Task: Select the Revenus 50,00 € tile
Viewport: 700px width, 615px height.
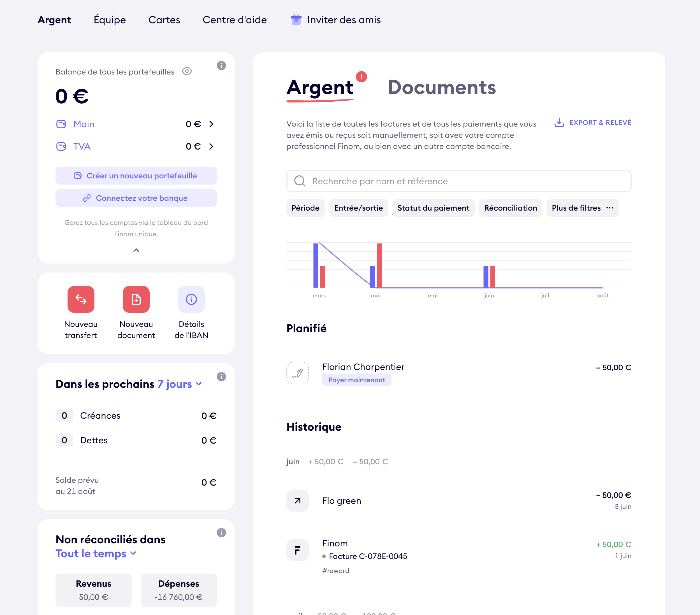Action: pyautogui.click(x=94, y=590)
